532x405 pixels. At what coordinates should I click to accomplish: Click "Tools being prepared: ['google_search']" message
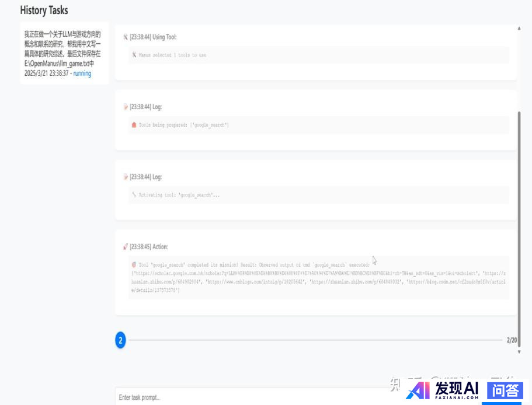(x=183, y=125)
